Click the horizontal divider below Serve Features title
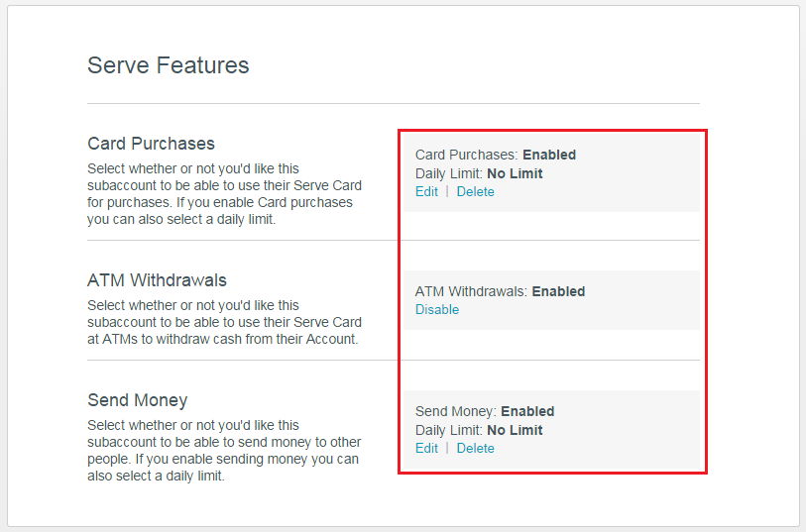Image resolution: width=806 pixels, height=532 pixels. click(393, 103)
